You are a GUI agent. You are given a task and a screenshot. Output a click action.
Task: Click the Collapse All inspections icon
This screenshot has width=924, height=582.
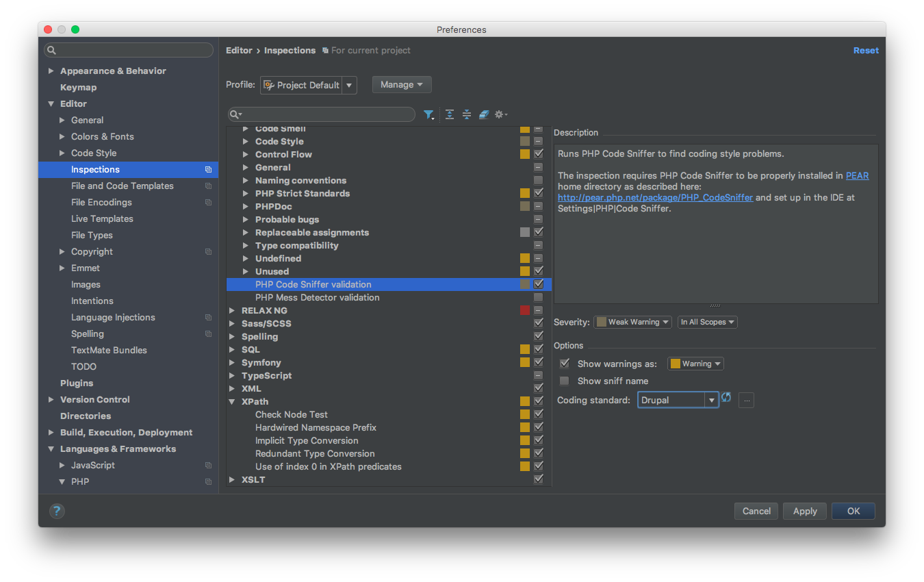(x=467, y=114)
